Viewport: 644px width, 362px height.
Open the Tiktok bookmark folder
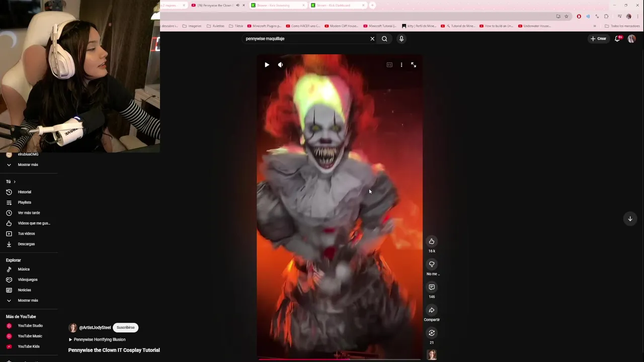pyautogui.click(x=236, y=26)
